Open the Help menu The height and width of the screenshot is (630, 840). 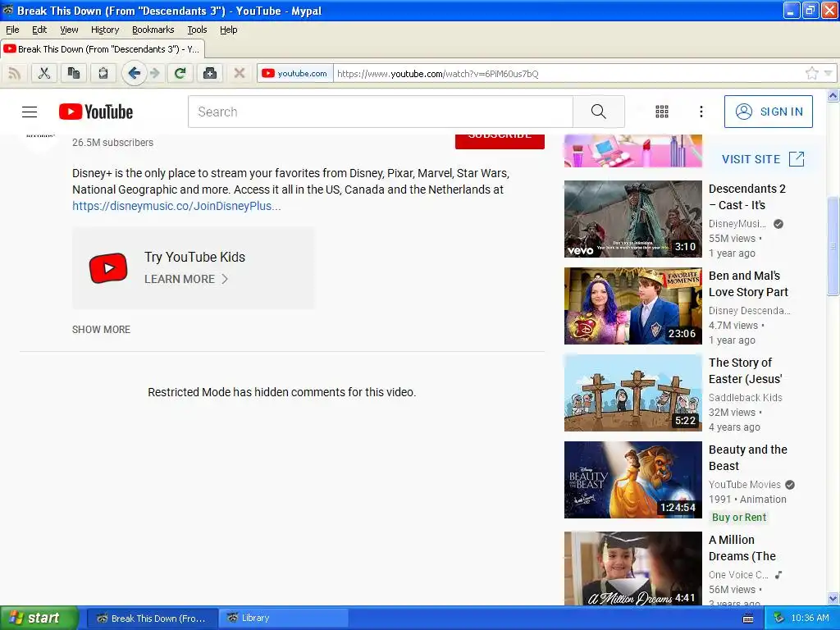tap(228, 30)
